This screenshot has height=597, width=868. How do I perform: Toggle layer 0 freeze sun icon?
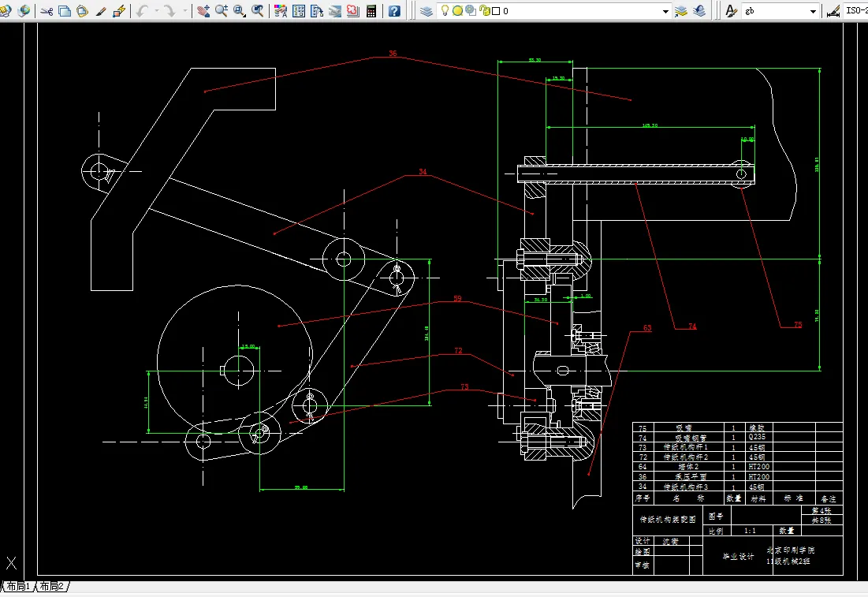click(x=458, y=10)
